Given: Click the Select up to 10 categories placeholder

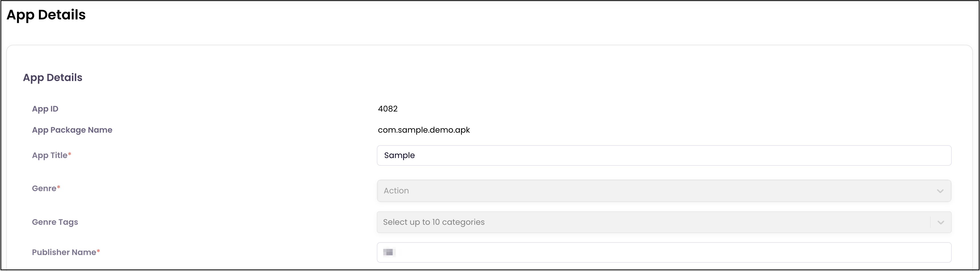Looking at the screenshot, I should click(434, 222).
